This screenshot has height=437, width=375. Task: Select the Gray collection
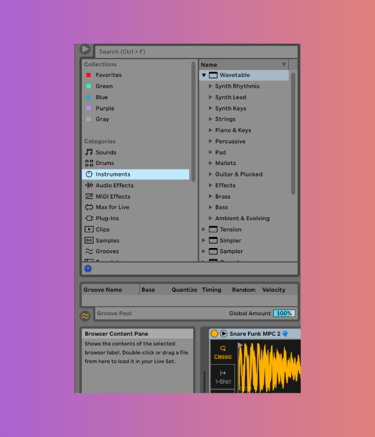97,119
